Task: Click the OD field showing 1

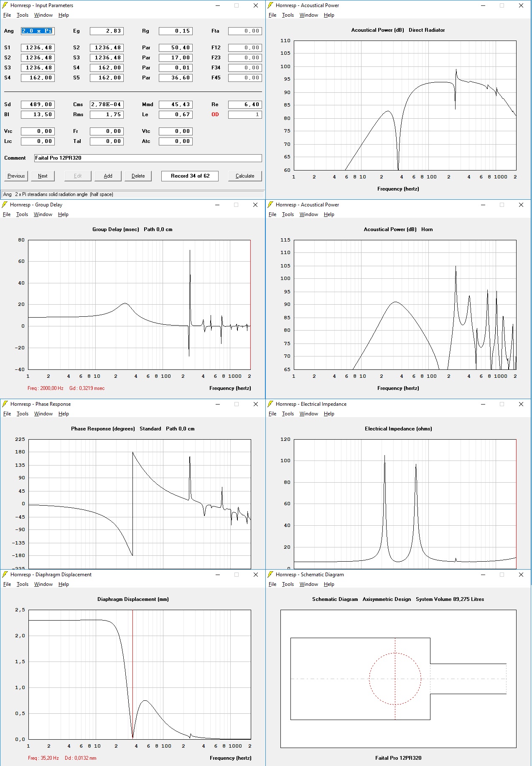Action: (x=245, y=115)
